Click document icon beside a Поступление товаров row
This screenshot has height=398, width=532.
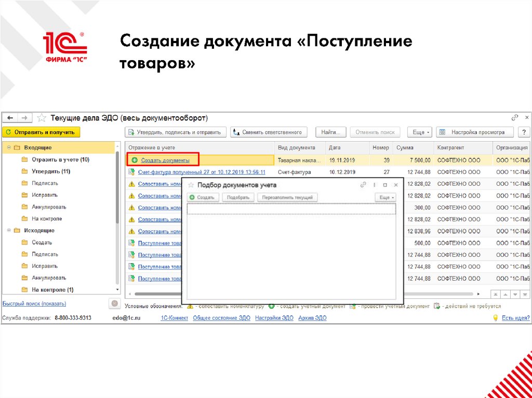131,242
